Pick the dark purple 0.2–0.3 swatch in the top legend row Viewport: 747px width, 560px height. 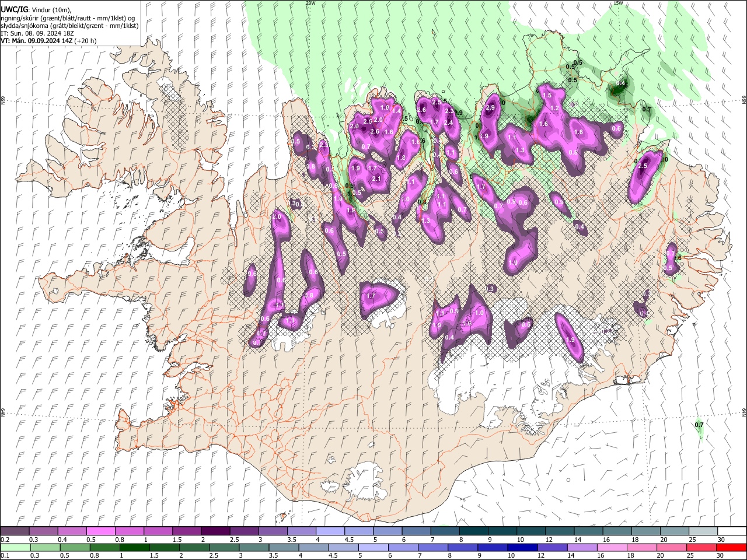[x=15, y=531]
